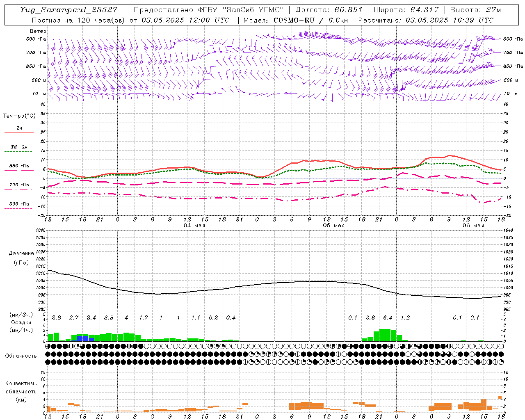The width and height of the screenshot is (525, 420).
Task: Click the Ветер panel label
Action: point(38,31)
